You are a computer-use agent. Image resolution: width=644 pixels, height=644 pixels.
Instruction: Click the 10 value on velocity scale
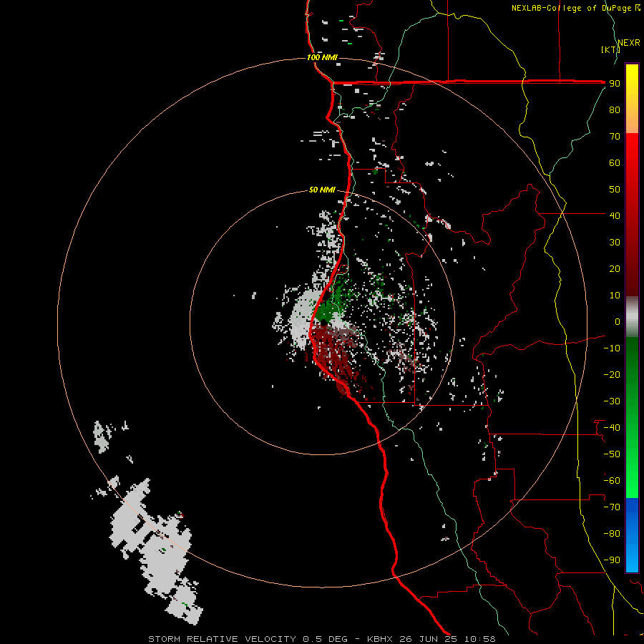[x=615, y=296]
